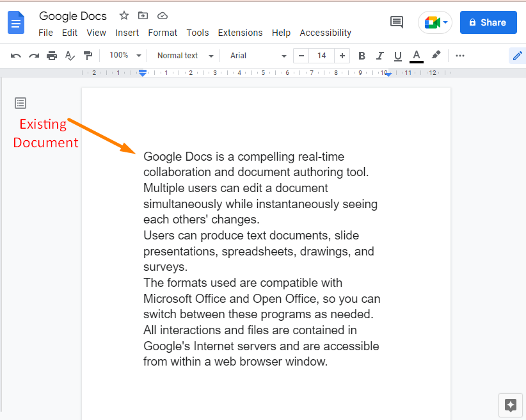Switch editing mode with pencil icon
The height and width of the screenshot is (420, 526).
point(517,56)
